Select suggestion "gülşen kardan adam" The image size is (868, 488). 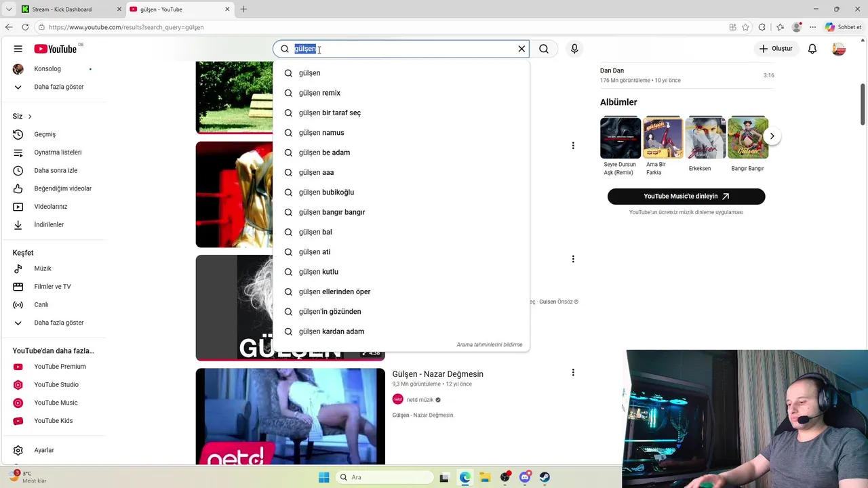(401, 331)
